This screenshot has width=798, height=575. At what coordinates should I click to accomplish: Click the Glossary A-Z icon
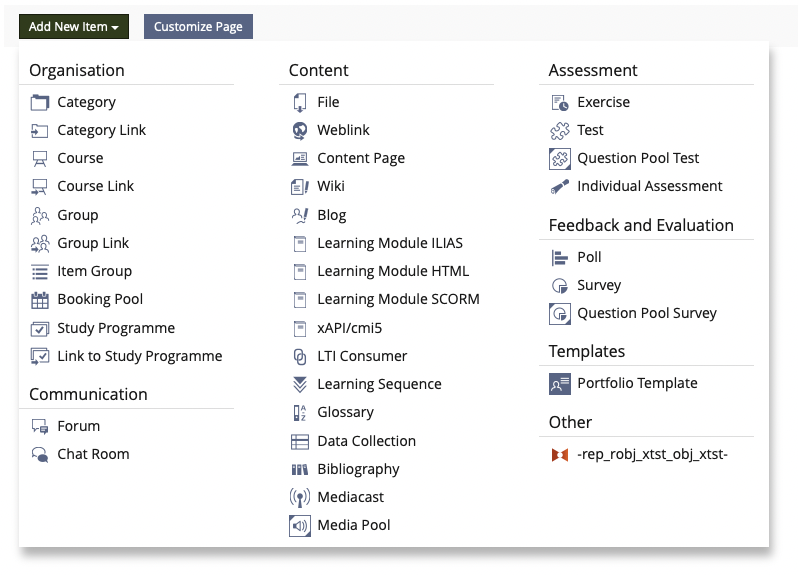point(300,412)
